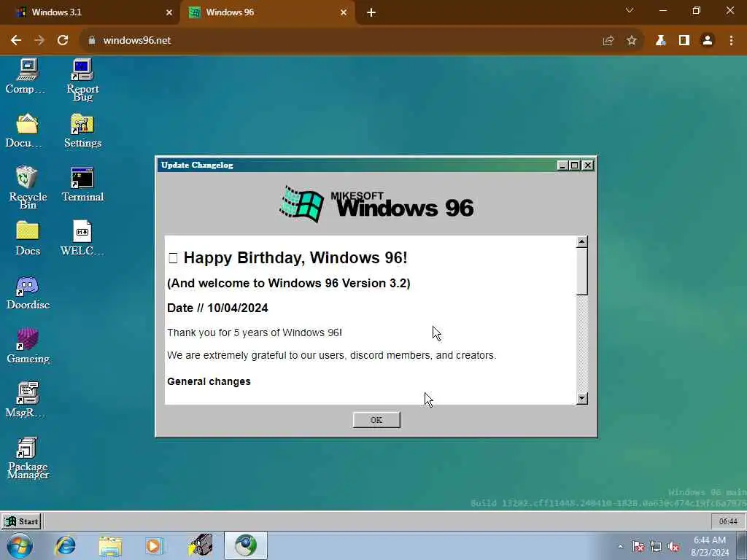Screen dimensions: 747x560
Task: Click the share page icon
Action: 608,41
